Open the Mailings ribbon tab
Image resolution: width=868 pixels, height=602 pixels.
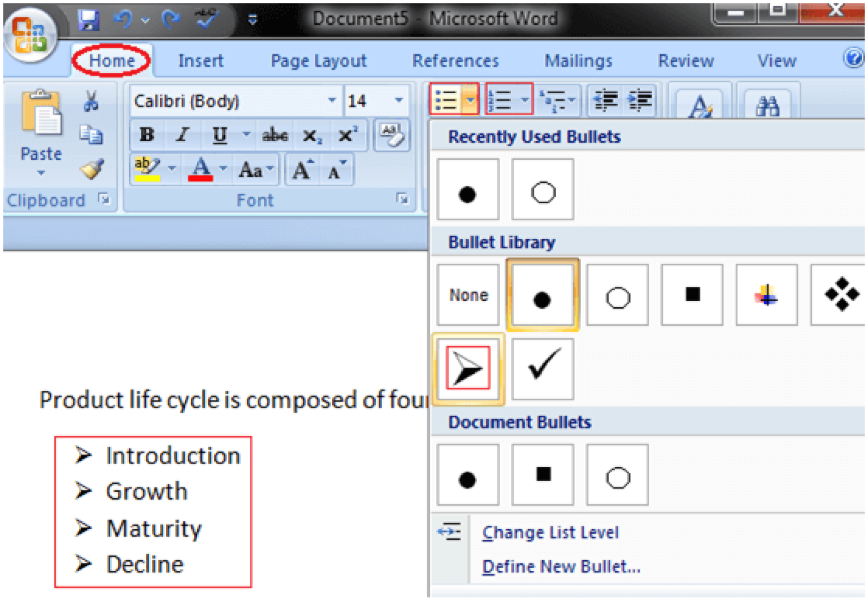(x=578, y=60)
